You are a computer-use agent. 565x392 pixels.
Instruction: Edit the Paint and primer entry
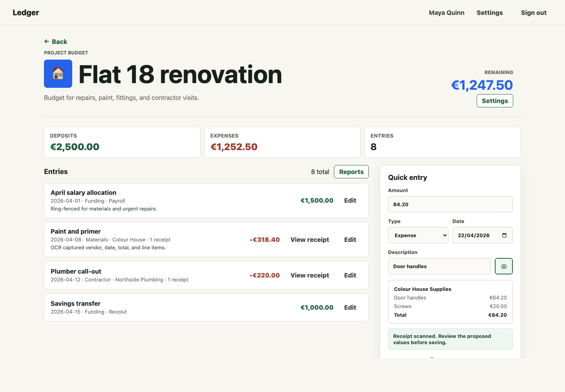(350, 240)
